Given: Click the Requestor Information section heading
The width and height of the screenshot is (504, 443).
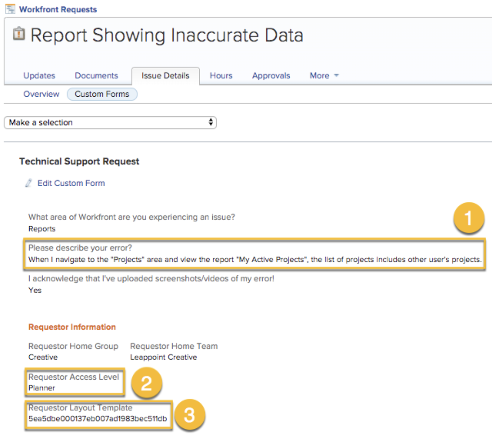Looking at the screenshot, I should click(x=72, y=327).
